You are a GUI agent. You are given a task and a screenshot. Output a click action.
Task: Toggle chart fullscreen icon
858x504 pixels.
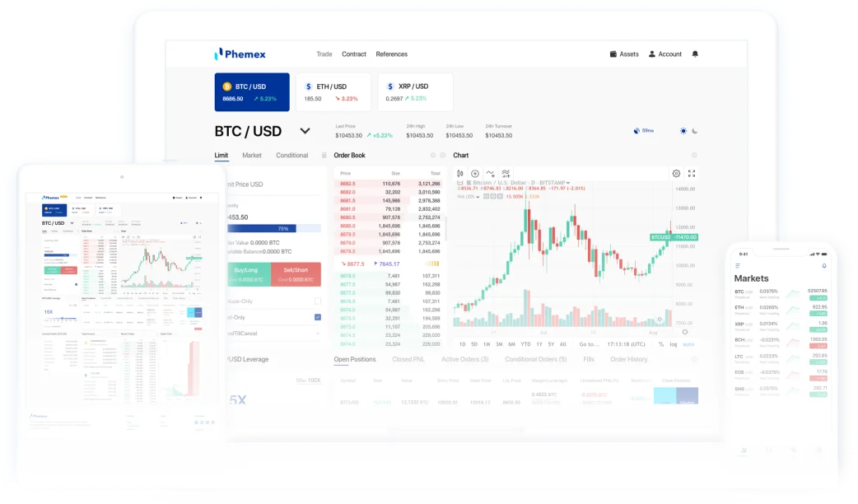point(692,174)
